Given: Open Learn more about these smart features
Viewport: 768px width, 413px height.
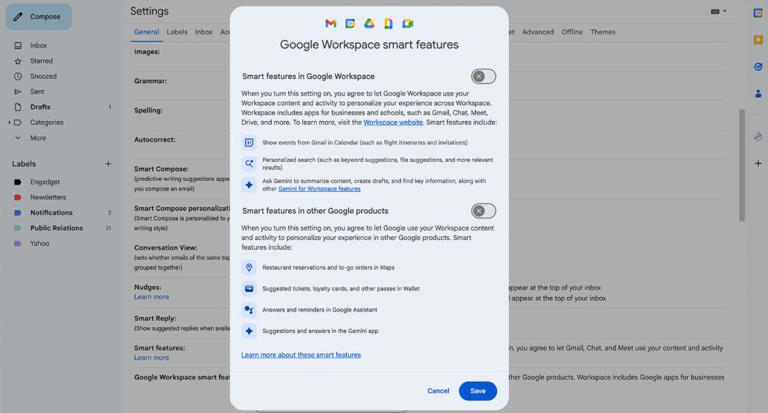Looking at the screenshot, I should pos(301,355).
